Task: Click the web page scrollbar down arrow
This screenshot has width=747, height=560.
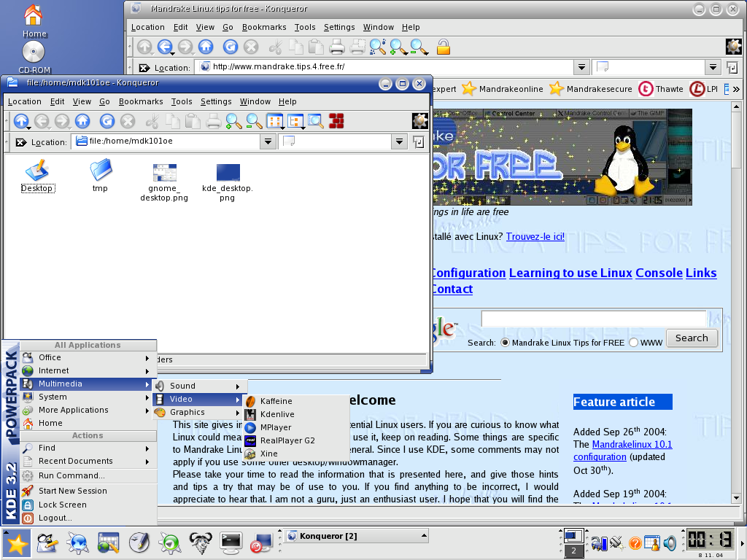Action: coord(736,498)
